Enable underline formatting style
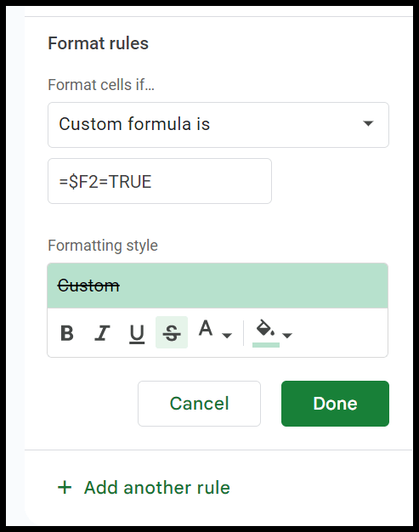419x532 pixels. point(137,333)
